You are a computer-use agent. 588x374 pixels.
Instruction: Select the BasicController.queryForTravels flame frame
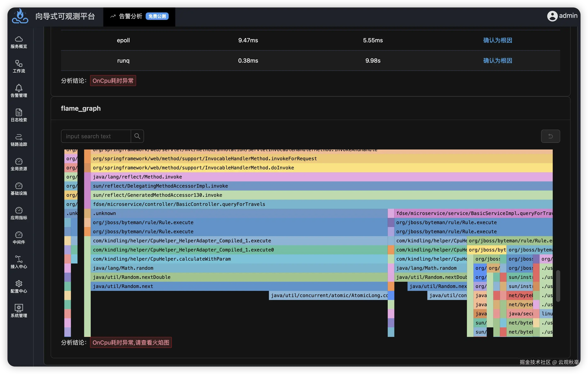[179, 204]
